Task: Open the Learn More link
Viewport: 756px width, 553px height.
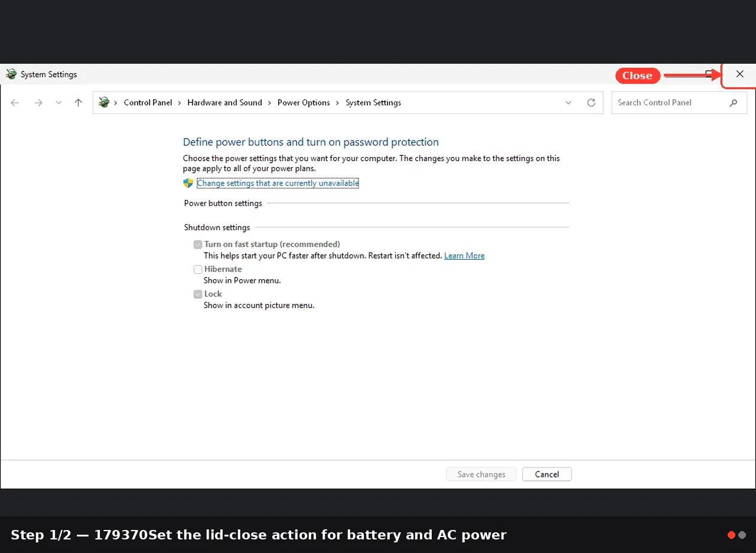Action: pyautogui.click(x=464, y=256)
